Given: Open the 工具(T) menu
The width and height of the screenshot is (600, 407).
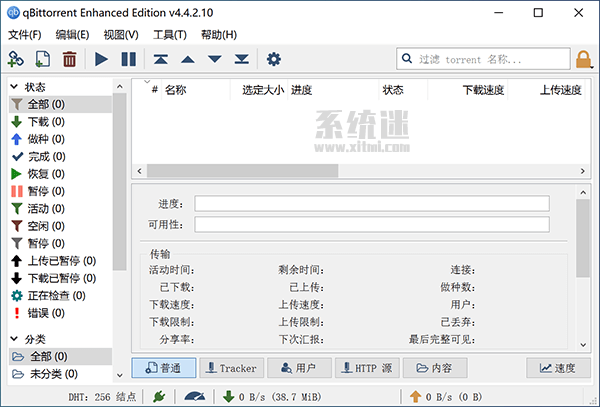Looking at the screenshot, I should tap(170, 35).
